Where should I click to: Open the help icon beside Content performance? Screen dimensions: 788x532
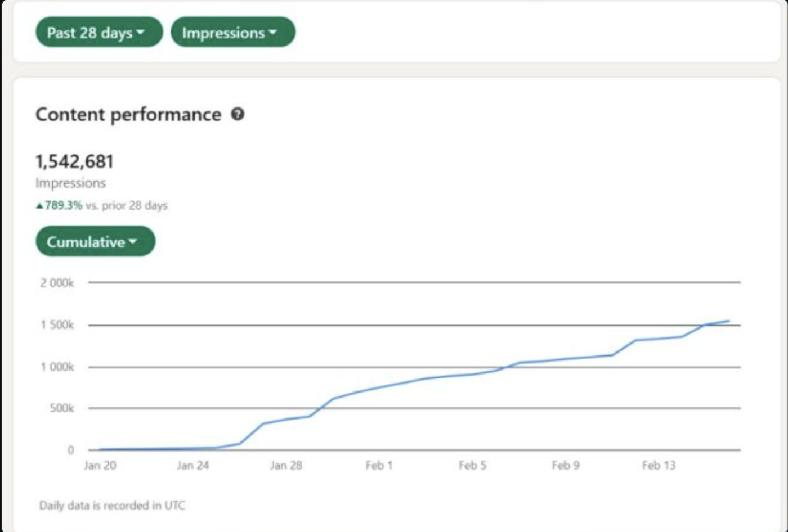tap(238, 114)
